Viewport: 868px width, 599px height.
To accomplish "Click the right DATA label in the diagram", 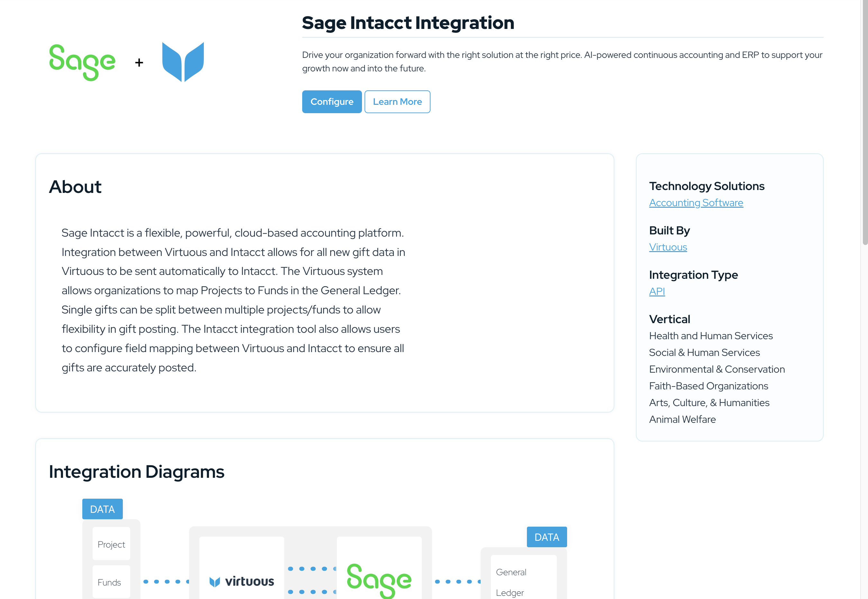I will pyautogui.click(x=547, y=537).
